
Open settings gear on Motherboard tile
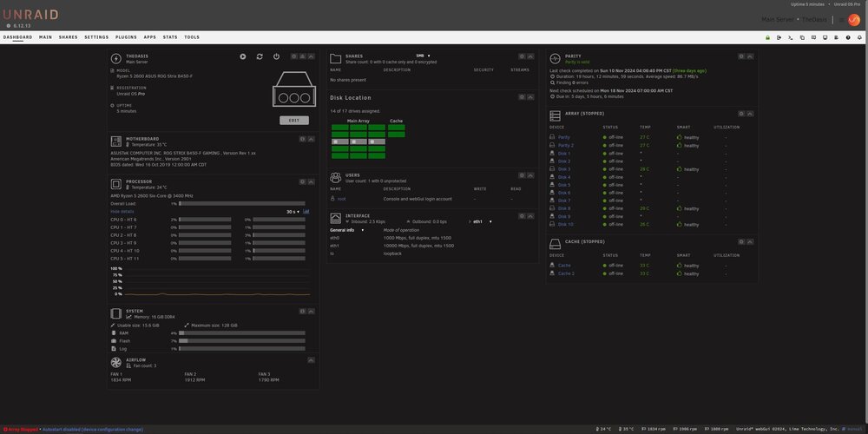302,140
